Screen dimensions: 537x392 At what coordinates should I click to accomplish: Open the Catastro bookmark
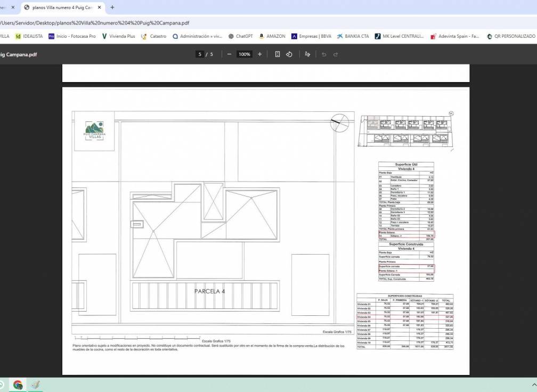[153, 36]
